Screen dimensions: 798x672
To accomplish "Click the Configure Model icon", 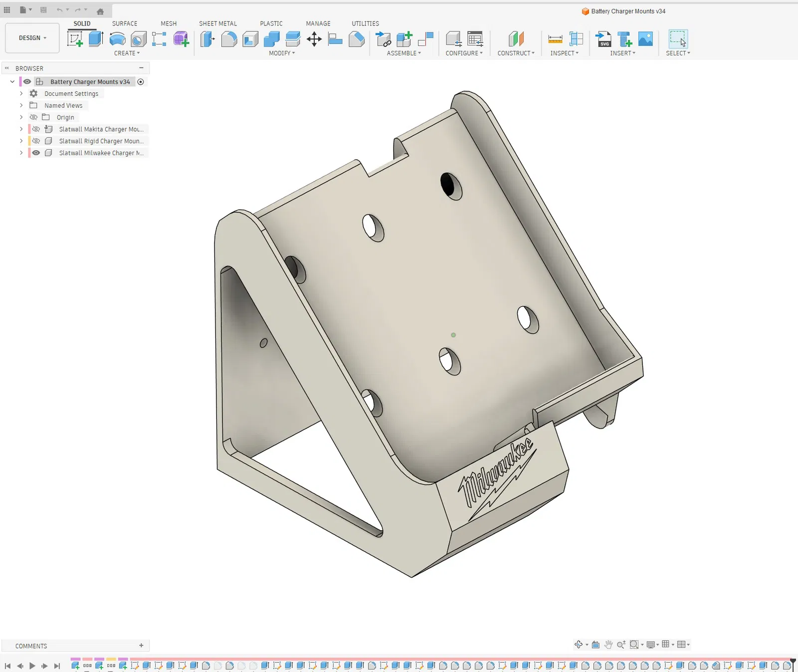I will [x=453, y=39].
